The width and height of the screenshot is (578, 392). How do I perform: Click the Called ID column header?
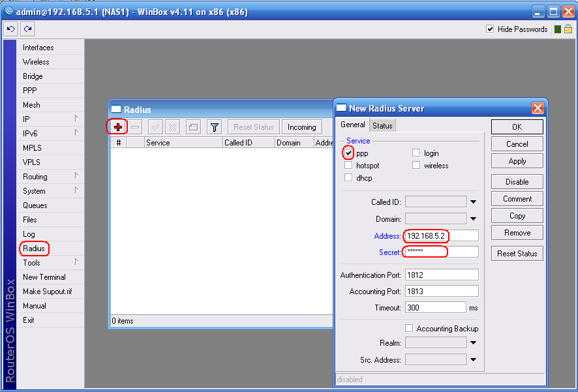coord(249,143)
